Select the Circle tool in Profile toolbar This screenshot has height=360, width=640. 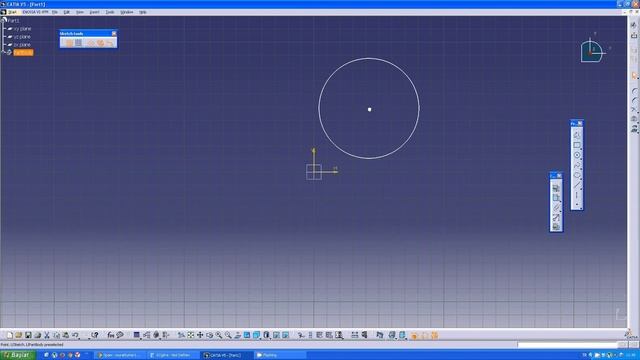[x=577, y=155]
